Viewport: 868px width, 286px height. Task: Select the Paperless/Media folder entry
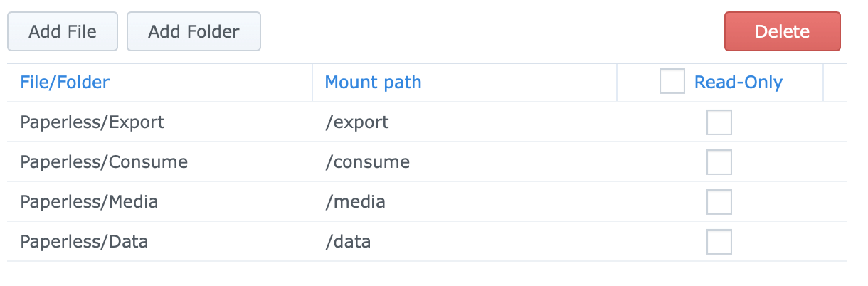point(89,202)
